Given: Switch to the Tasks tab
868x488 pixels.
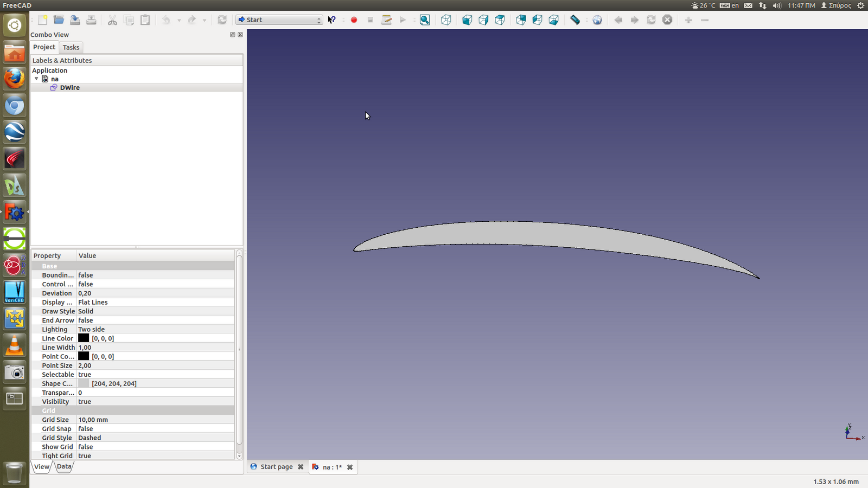Looking at the screenshot, I should [x=71, y=47].
